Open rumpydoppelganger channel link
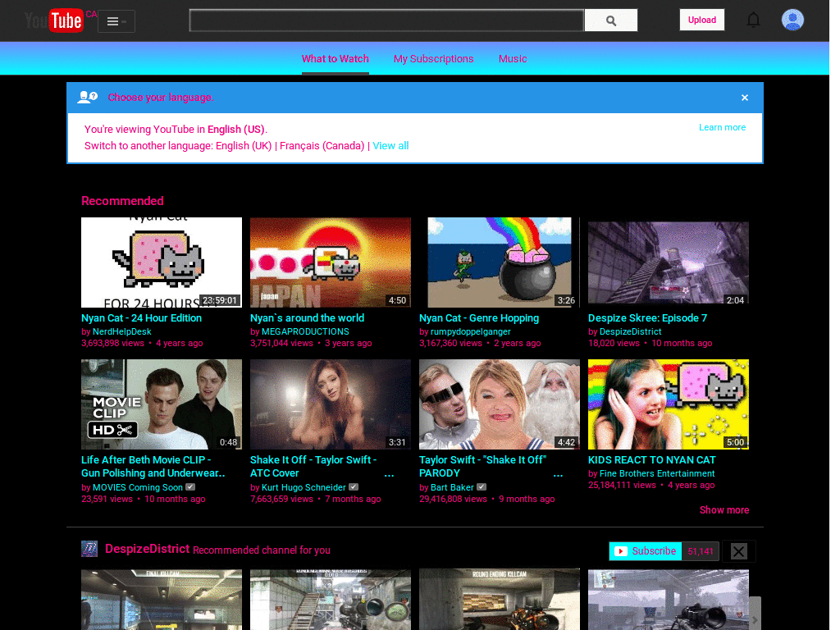The width and height of the screenshot is (840, 630). (471, 332)
